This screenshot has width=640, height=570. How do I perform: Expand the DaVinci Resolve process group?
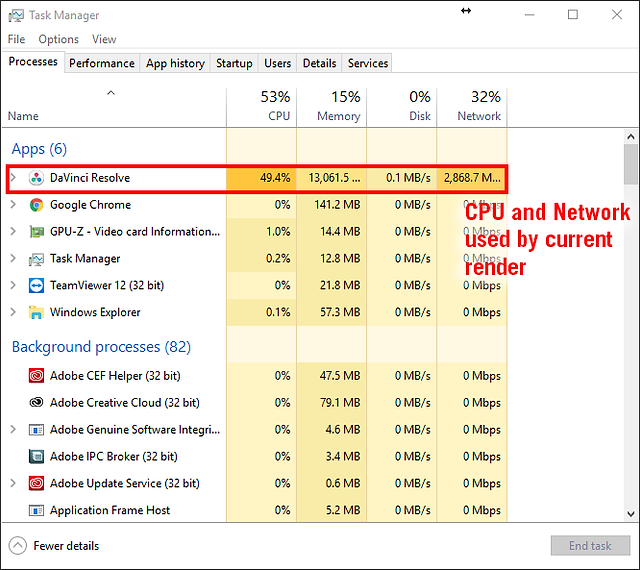[x=13, y=178]
